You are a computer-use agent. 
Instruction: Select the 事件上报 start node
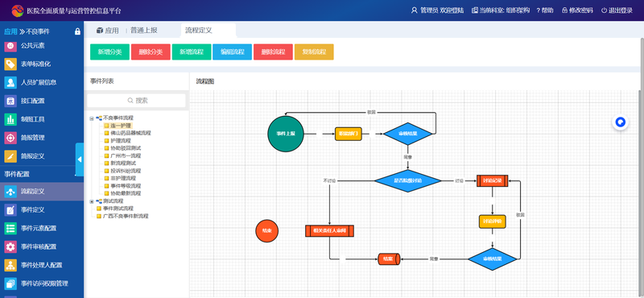(286, 134)
